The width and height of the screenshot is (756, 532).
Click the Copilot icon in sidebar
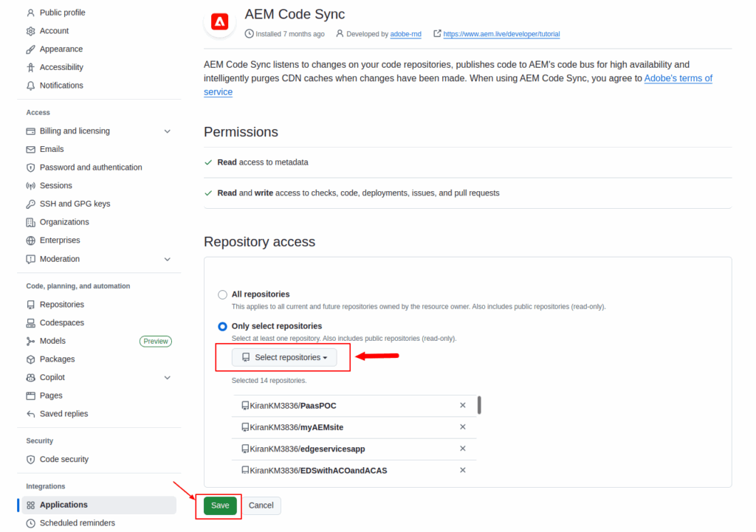pos(30,377)
